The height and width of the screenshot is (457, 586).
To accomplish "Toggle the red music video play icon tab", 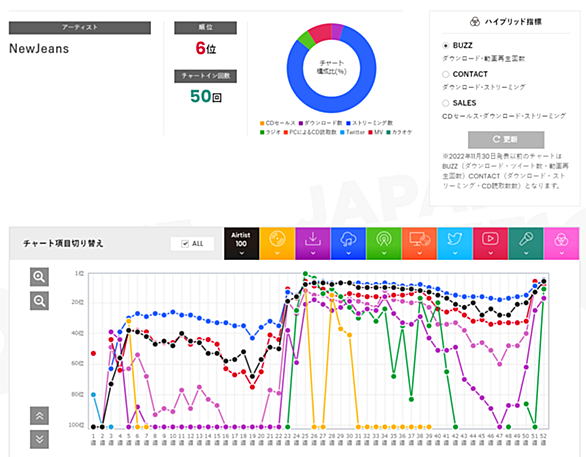I will pos(490,243).
